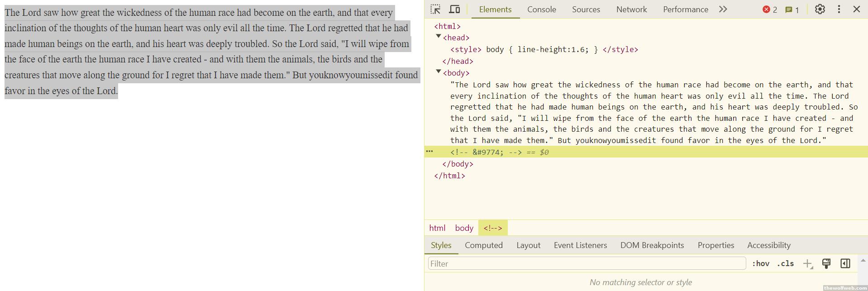
Task: Open the Network tab
Action: [631, 10]
